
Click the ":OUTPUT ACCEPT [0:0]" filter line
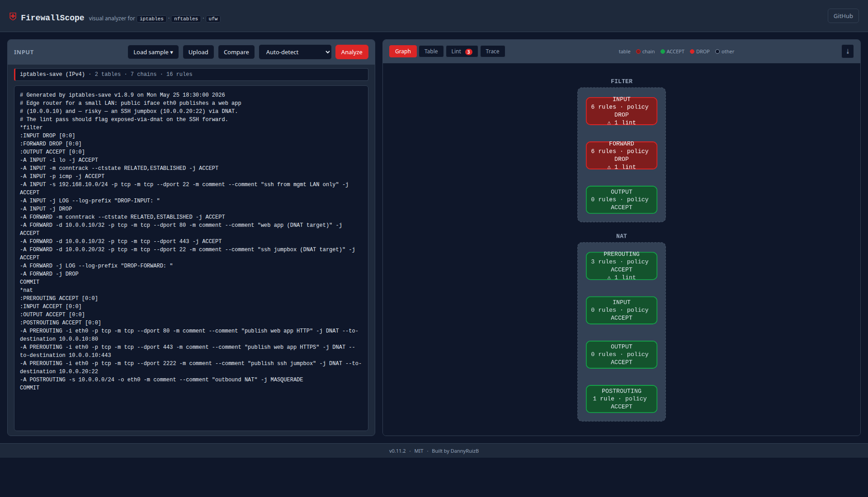tap(52, 152)
